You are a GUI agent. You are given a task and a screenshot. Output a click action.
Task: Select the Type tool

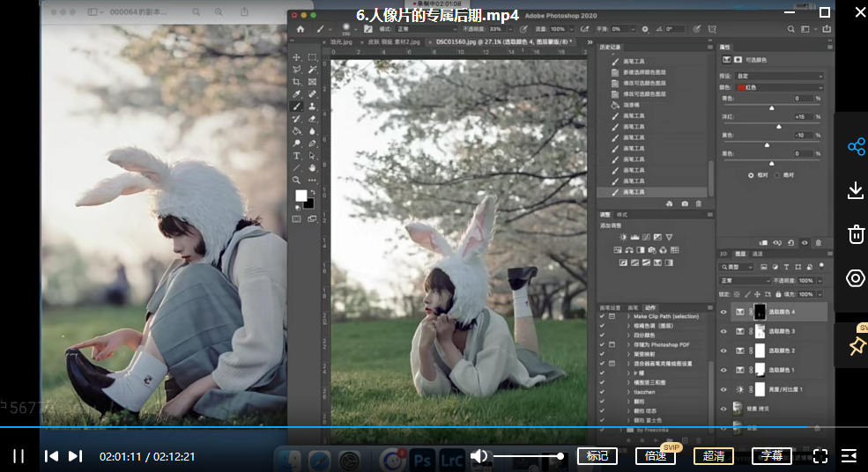[297, 156]
